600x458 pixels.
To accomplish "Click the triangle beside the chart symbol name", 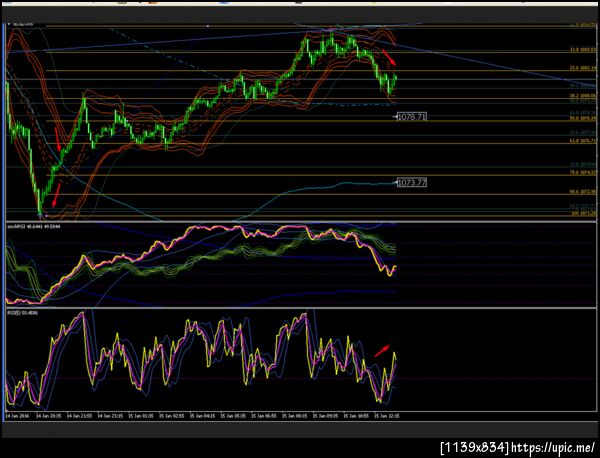I will [9, 24].
